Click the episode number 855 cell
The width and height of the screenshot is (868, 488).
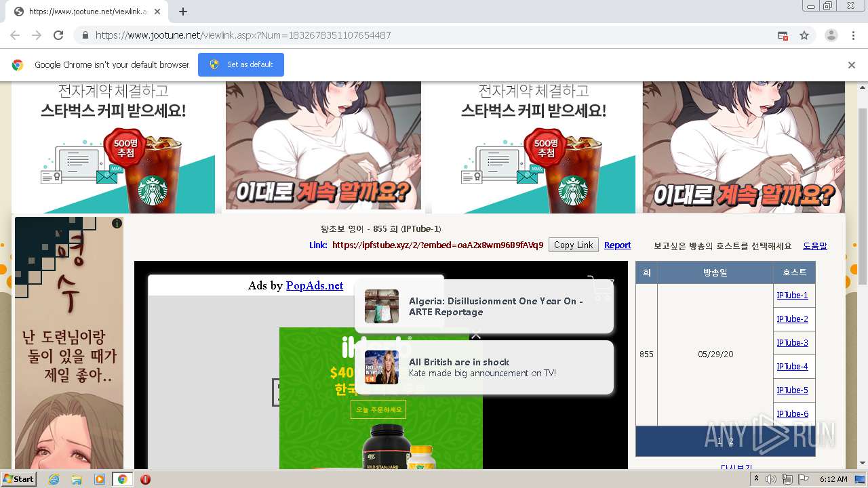[646, 354]
